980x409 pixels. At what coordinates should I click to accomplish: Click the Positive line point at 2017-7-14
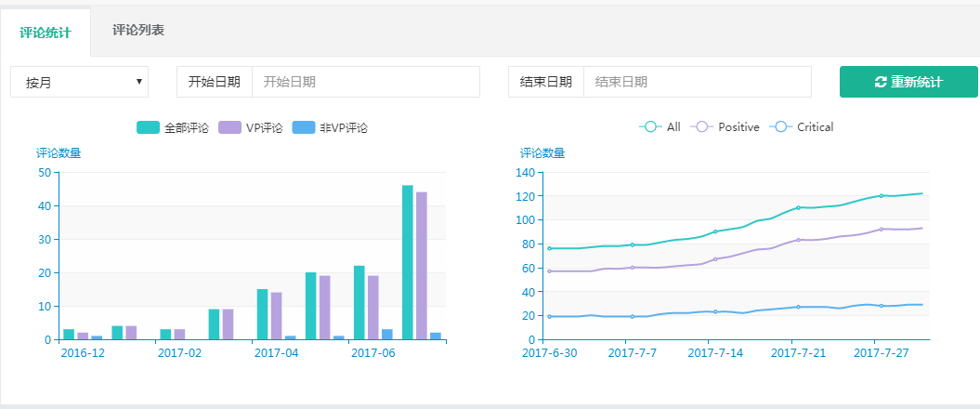pyautogui.click(x=715, y=259)
